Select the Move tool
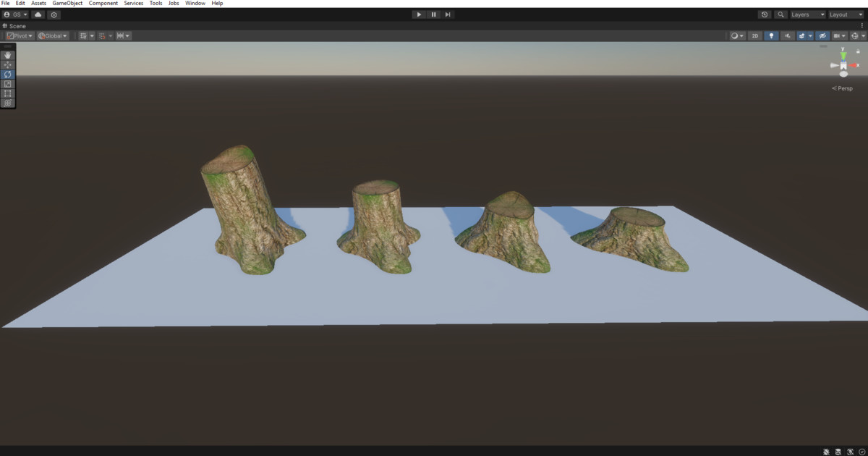 [7, 64]
